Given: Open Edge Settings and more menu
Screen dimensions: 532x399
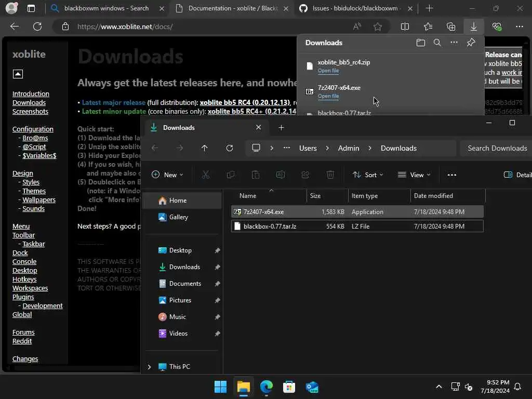Looking at the screenshot, I should [x=520, y=26].
